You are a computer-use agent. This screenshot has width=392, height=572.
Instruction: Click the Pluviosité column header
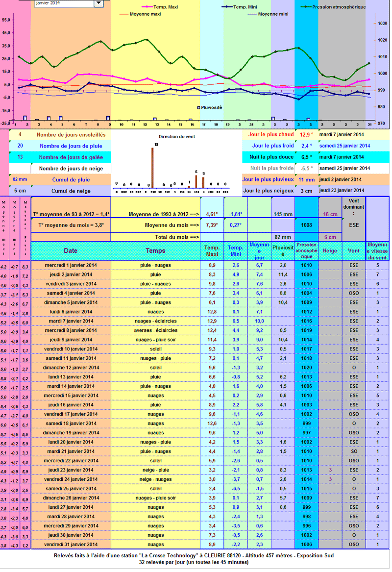(283, 251)
